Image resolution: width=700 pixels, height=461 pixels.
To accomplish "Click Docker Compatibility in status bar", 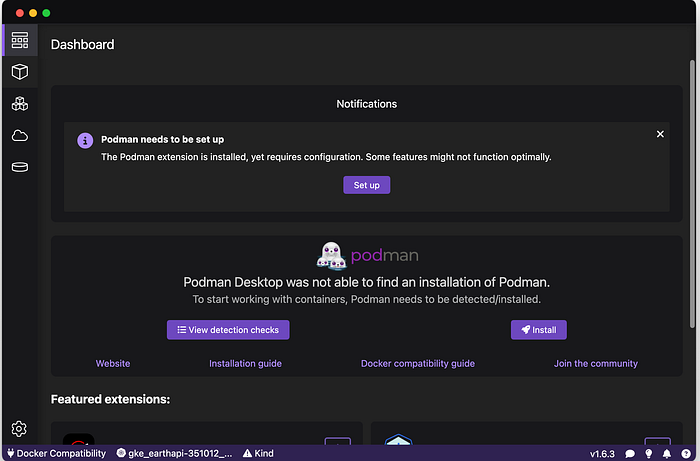I will click(x=57, y=453).
